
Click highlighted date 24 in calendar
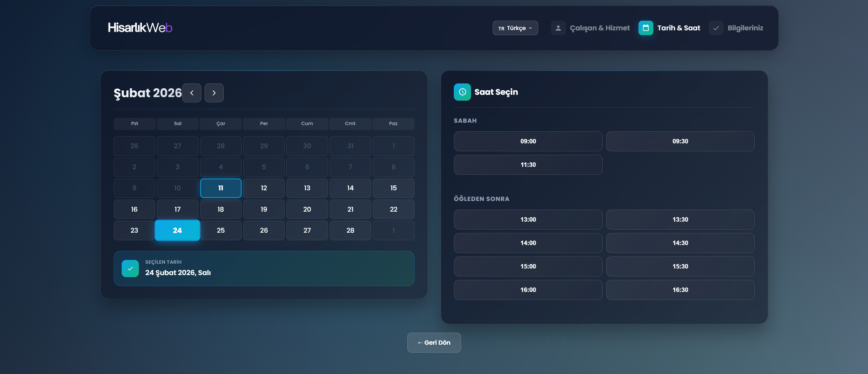pyautogui.click(x=177, y=230)
